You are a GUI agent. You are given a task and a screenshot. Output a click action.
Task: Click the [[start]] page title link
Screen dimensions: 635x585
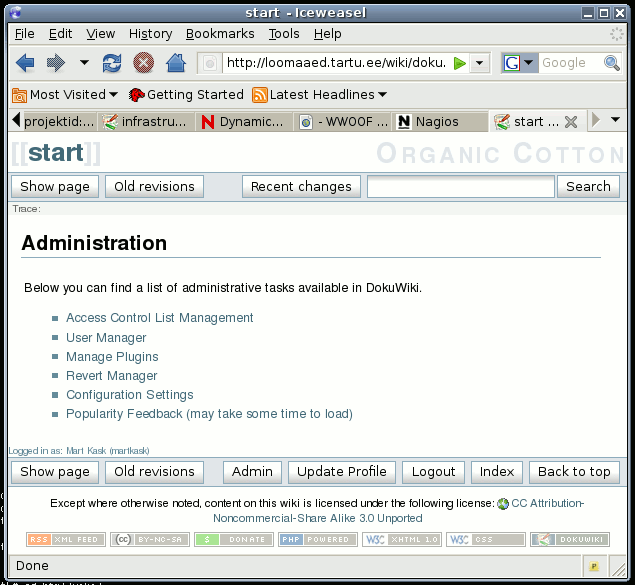(x=56, y=153)
